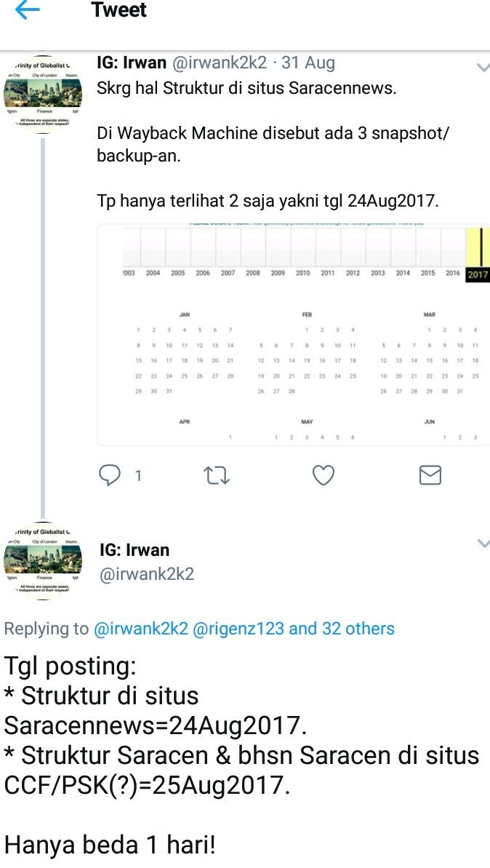Open the Wayback Machine calendar image
490x868 pixels.
pyautogui.click(x=293, y=335)
